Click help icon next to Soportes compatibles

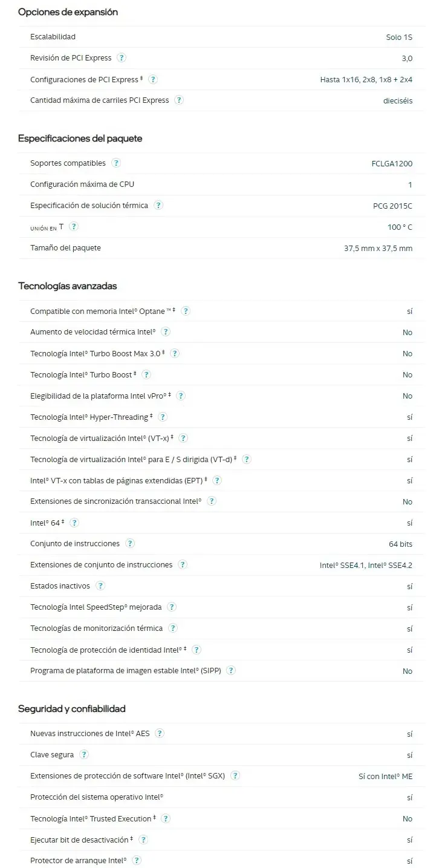(x=116, y=163)
